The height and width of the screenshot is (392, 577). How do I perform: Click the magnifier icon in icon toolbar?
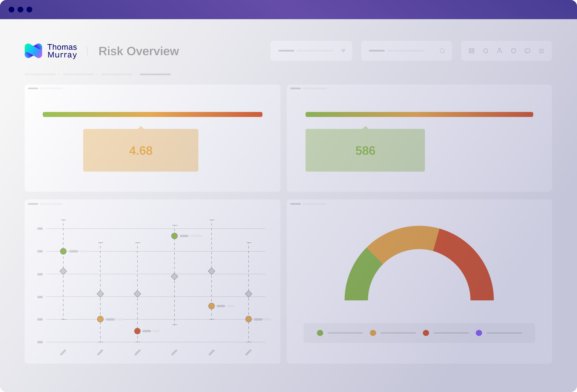pos(486,51)
